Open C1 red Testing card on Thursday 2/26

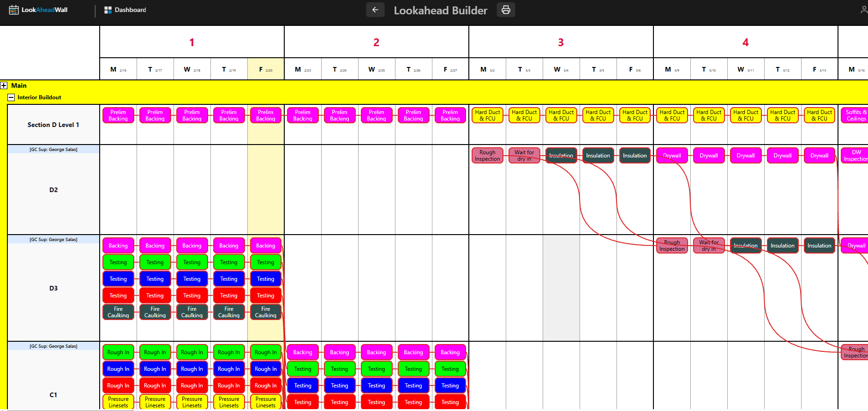coord(413,402)
